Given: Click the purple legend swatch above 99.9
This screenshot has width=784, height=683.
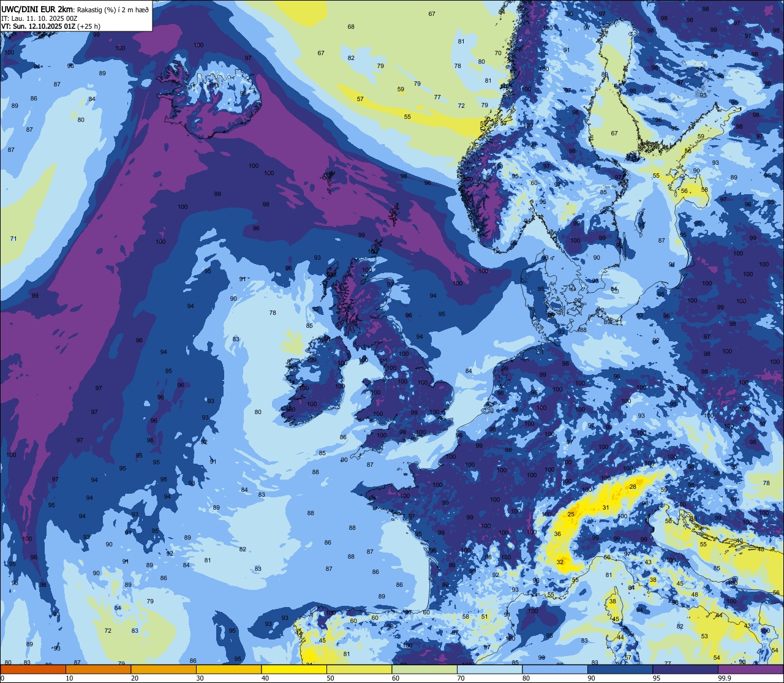Looking at the screenshot, I should [x=750, y=669].
